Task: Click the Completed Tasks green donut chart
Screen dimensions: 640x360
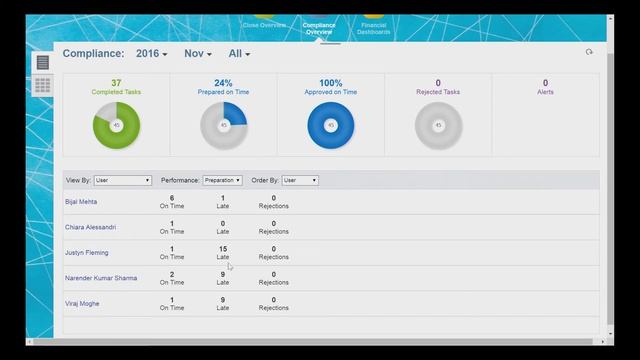Action: tap(116, 125)
